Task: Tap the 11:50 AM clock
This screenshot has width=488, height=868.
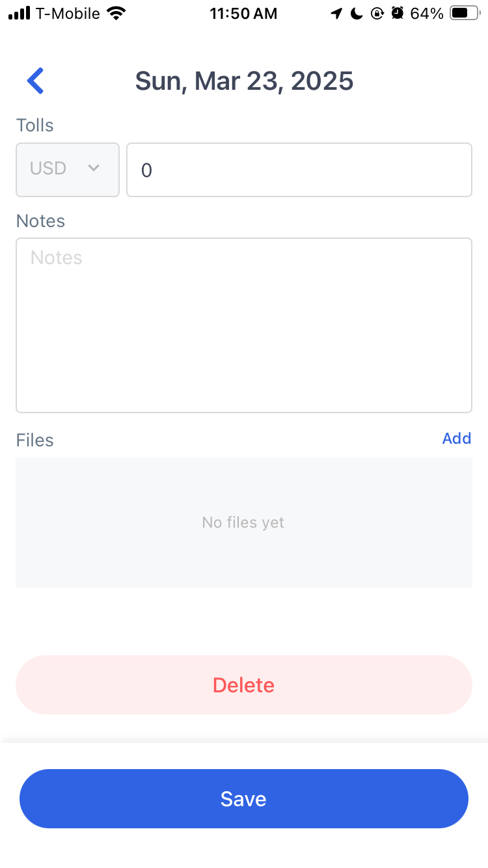Action: pos(244,13)
